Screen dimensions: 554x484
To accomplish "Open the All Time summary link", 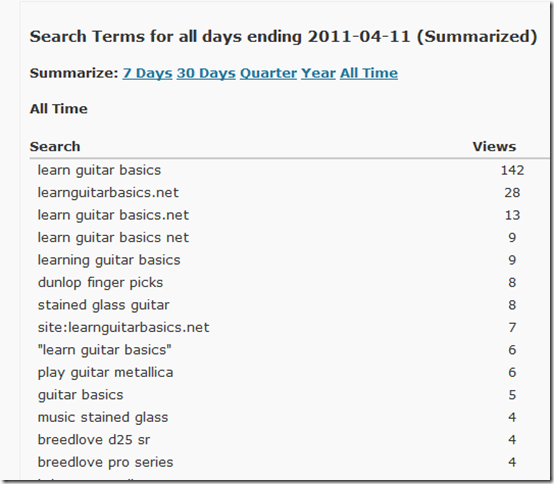I will pyautogui.click(x=369, y=73).
